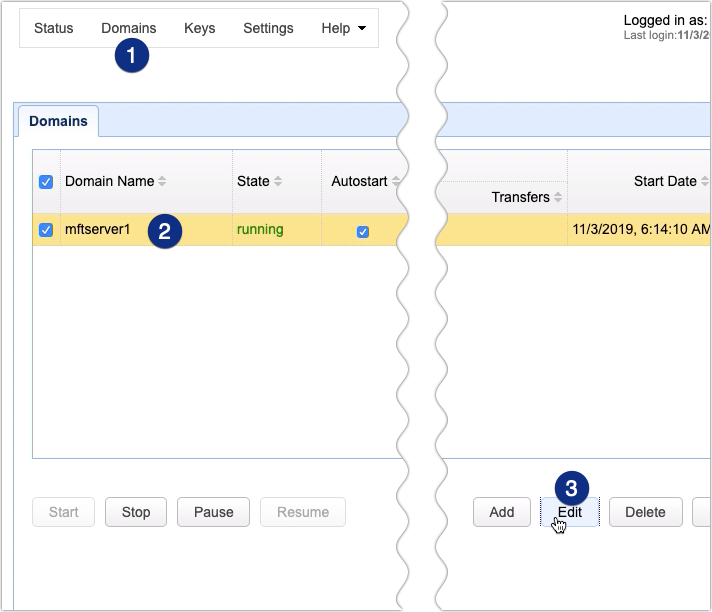Select the mftserver1 domain name

click(x=98, y=230)
